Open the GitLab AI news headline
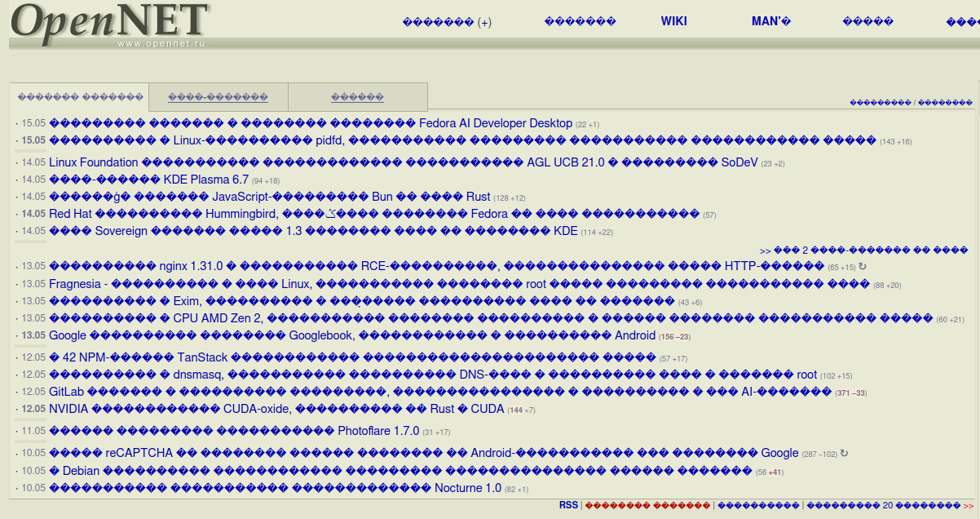The height and width of the screenshot is (519, 980). point(440,392)
